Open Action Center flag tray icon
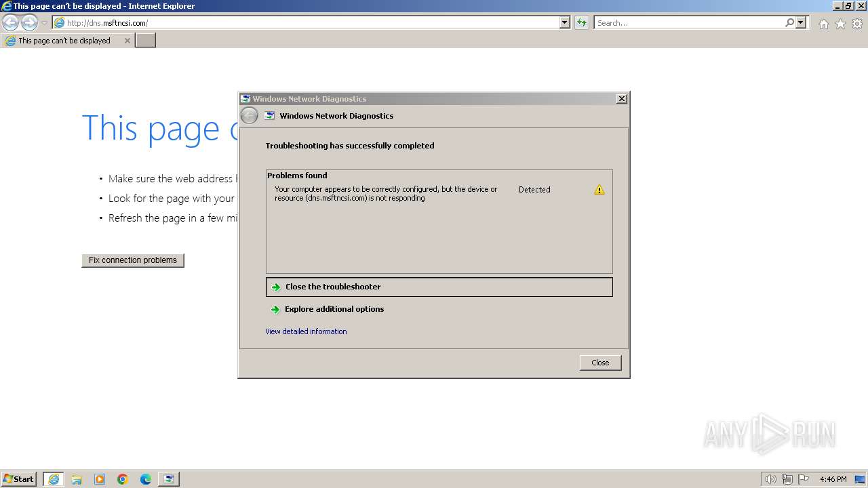The width and height of the screenshot is (868, 488). (x=804, y=479)
